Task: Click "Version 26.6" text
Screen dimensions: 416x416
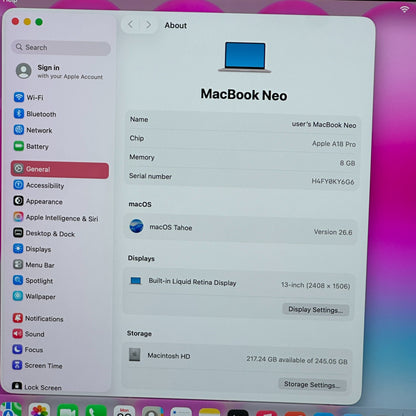Action: coord(333,232)
